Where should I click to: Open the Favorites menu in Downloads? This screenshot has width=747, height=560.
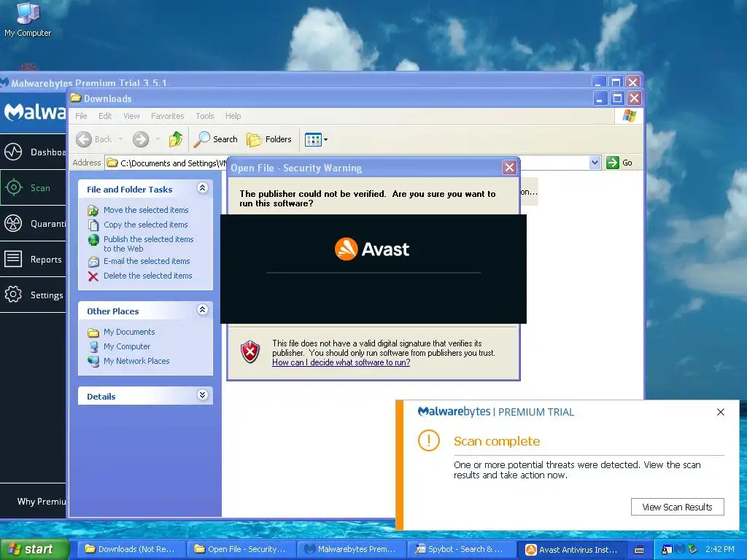click(167, 116)
